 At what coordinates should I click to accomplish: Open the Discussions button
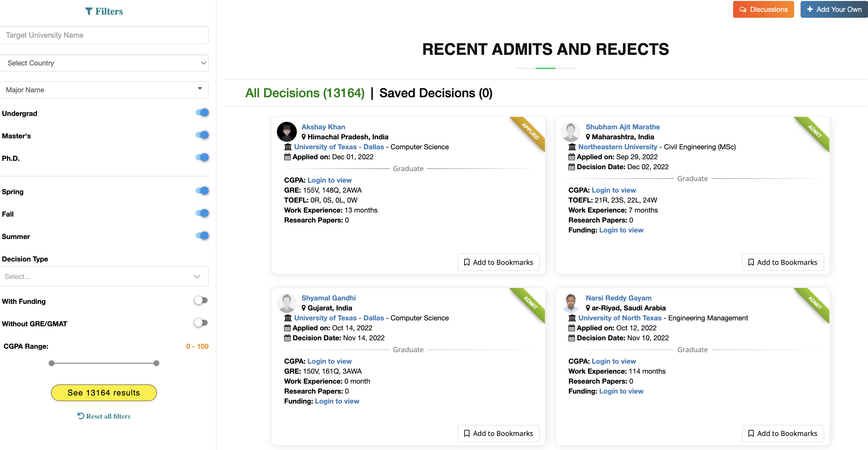point(763,9)
